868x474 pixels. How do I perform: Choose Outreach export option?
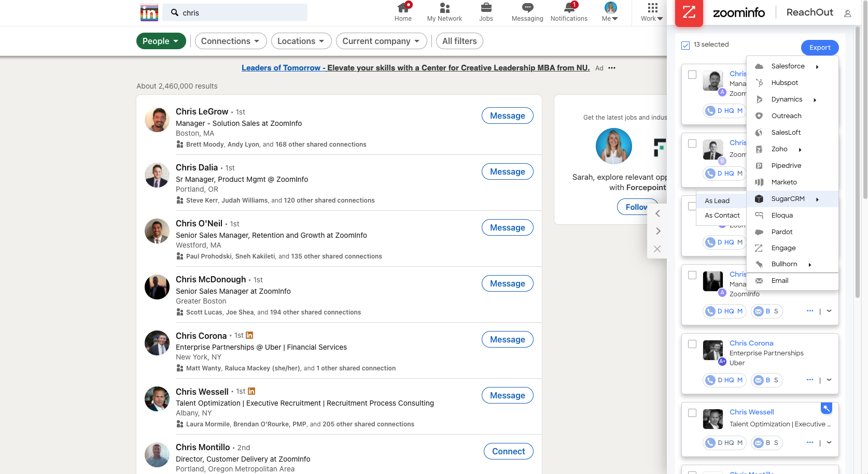coord(792,116)
